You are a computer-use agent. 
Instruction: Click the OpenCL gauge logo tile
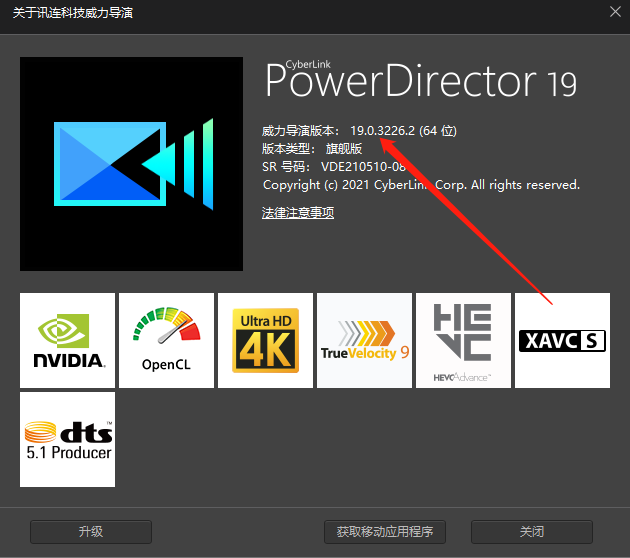click(166, 340)
